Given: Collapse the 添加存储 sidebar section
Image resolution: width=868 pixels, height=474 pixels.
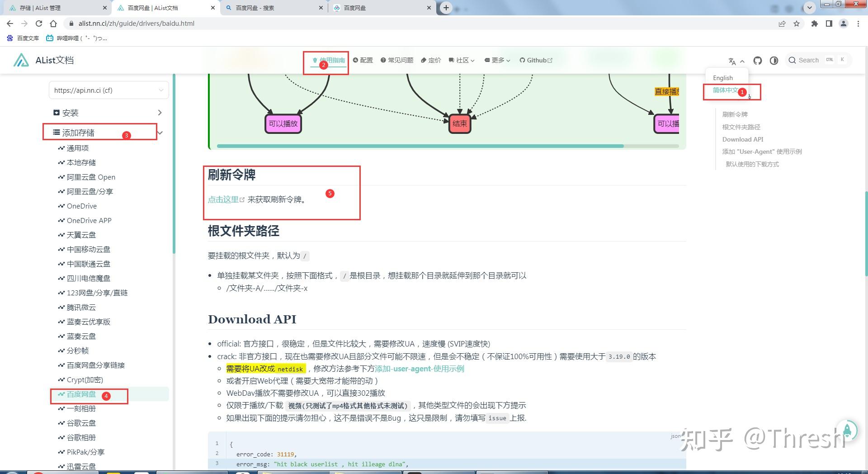Looking at the screenshot, I should click(108, 133).
